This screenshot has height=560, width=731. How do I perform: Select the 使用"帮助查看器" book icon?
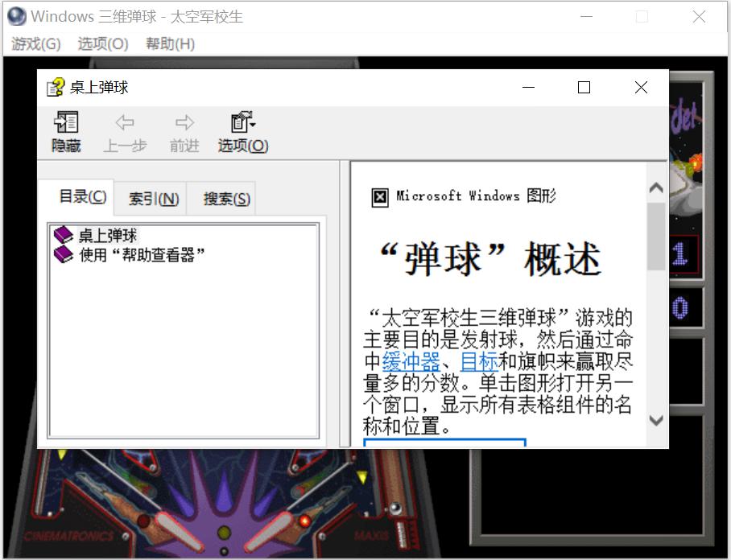tap(64, 254)
